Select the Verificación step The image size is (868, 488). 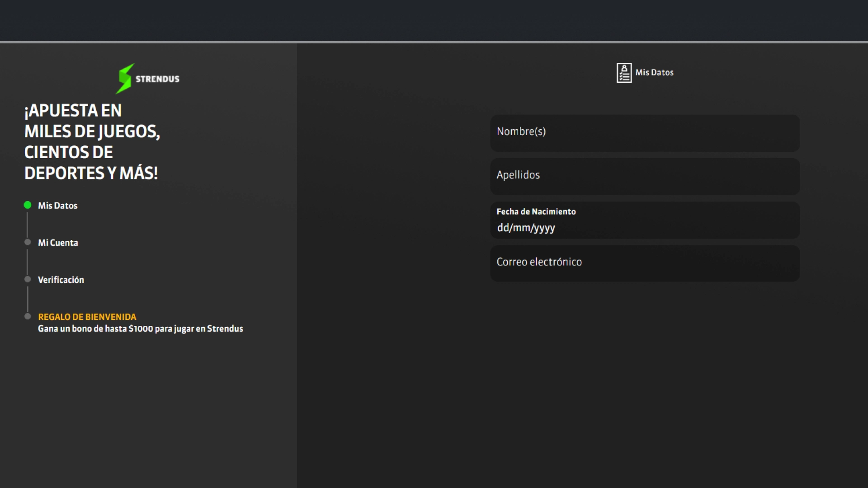coord(61,280)
